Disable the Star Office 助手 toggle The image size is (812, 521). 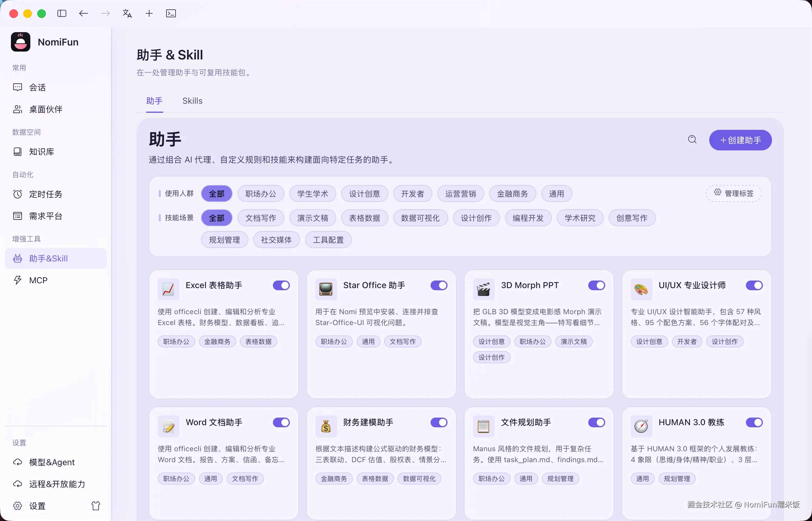tap(439, 286)
